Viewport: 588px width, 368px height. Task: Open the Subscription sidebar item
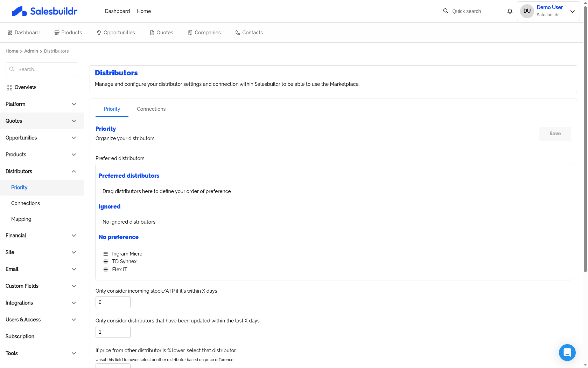(x=42, y=336)
